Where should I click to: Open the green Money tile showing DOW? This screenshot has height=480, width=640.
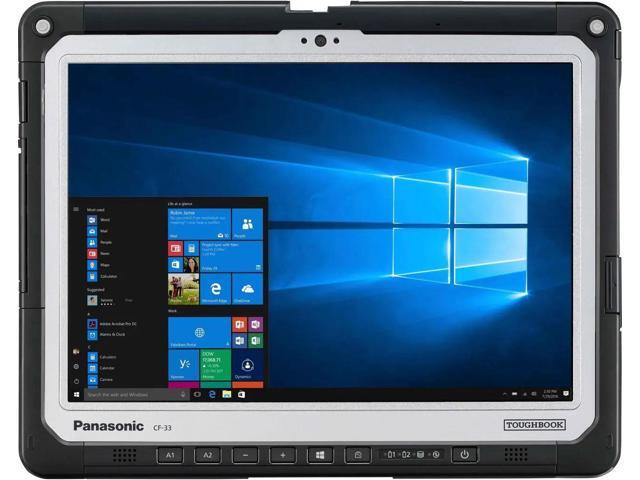pos(215,365)
